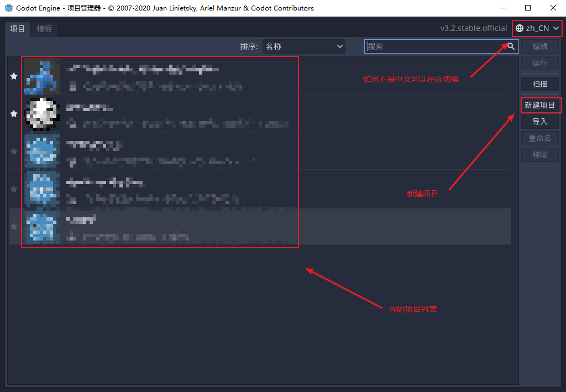Toggle favorite star on second project
This screenshot has width=566, height=392.
14,114
